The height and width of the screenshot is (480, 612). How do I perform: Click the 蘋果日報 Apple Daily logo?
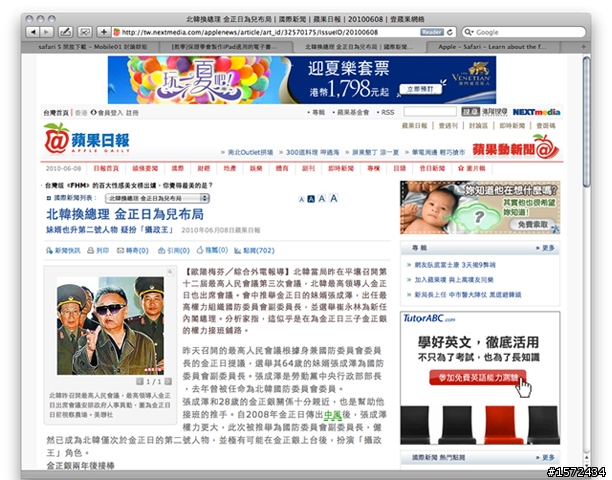click(87, 139)
